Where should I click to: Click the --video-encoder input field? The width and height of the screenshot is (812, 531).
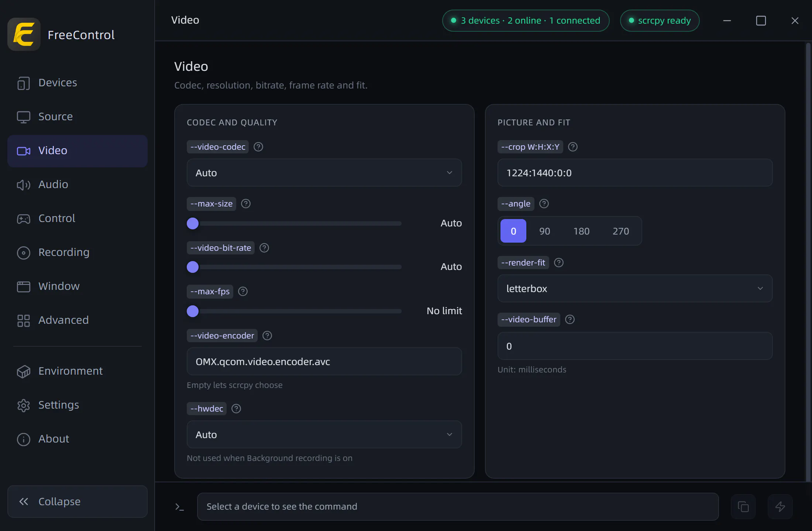[324, 361]
